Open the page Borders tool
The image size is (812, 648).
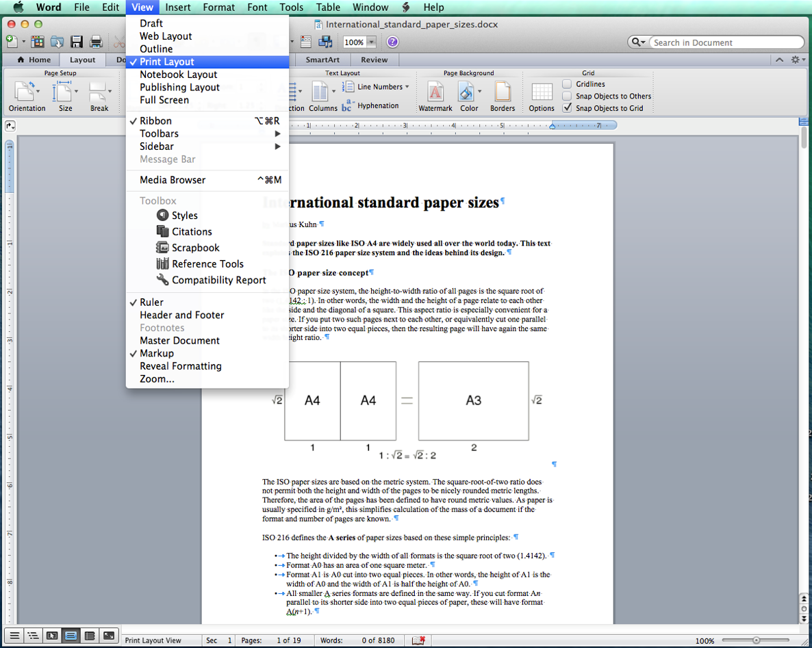pos(502,92)
